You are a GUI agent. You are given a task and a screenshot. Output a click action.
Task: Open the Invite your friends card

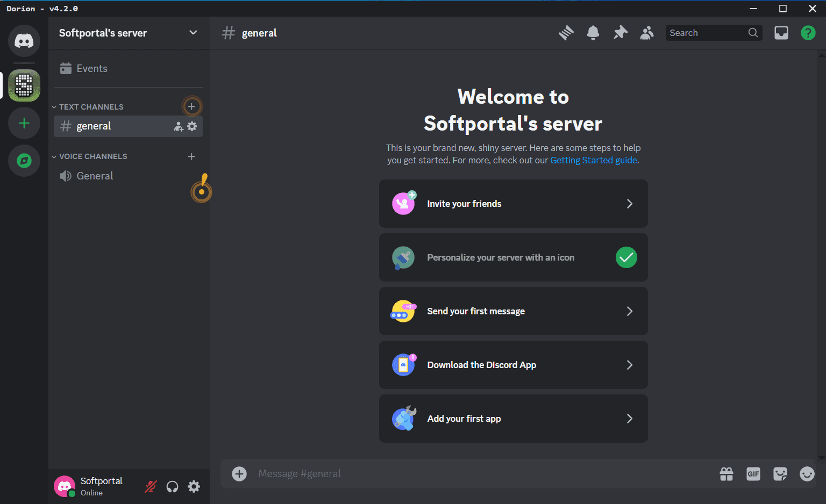(514, 204)
